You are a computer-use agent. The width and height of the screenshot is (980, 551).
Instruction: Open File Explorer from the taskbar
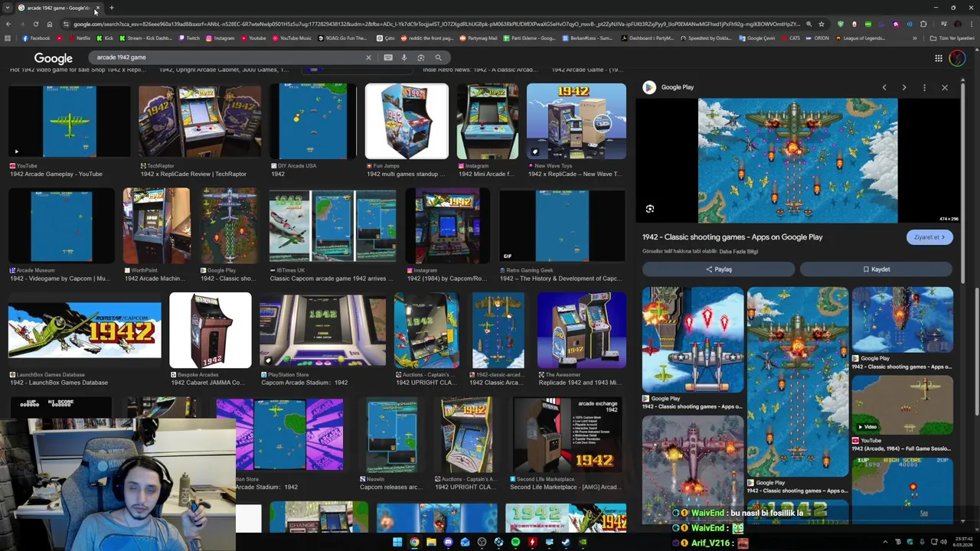pos(431,543)
